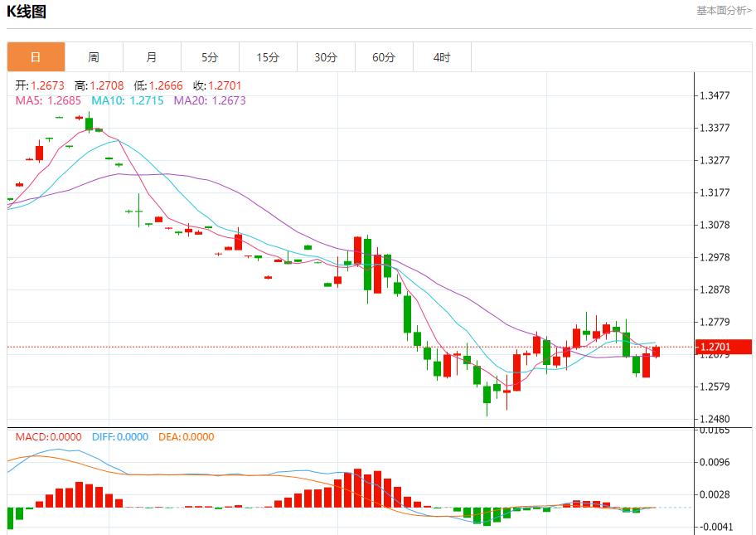Select the 月 (monthly) chart tab
This screenshot has width=756, height=535.
pos(152,57)
